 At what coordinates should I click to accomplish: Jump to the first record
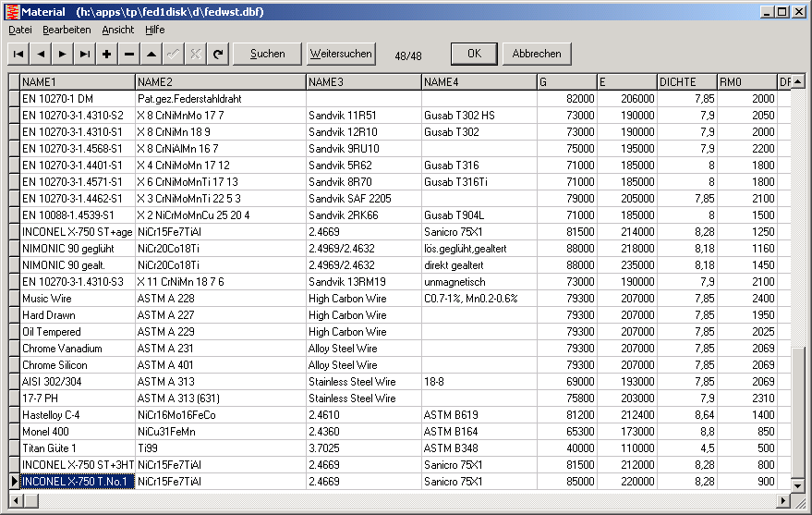click(x=18, y=54)
